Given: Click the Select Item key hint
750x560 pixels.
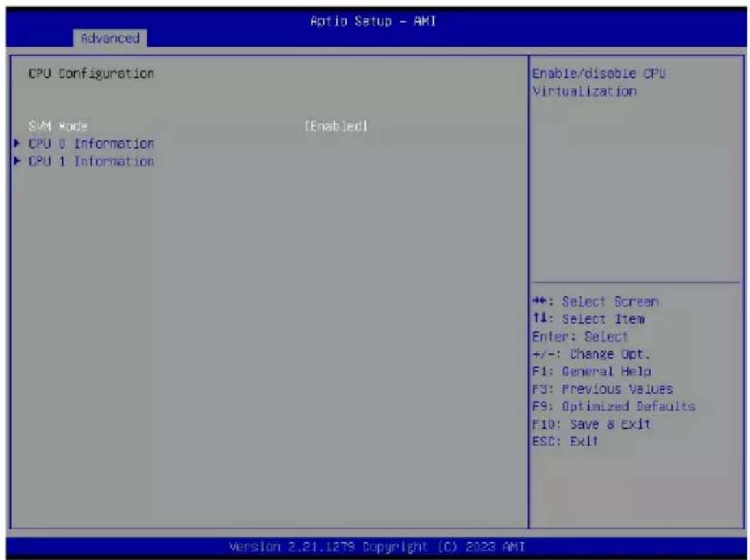Looking at the screenshot, I should tap(588, 320).
